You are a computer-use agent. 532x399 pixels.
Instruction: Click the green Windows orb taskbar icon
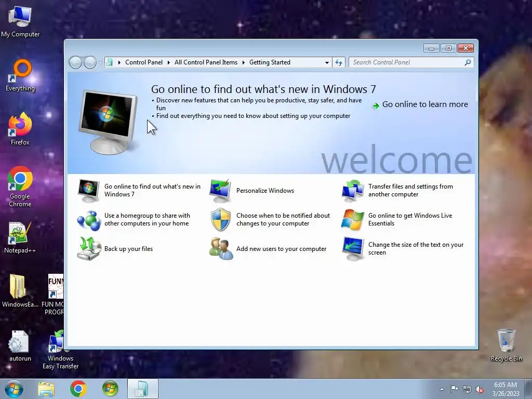click(110, 389)
